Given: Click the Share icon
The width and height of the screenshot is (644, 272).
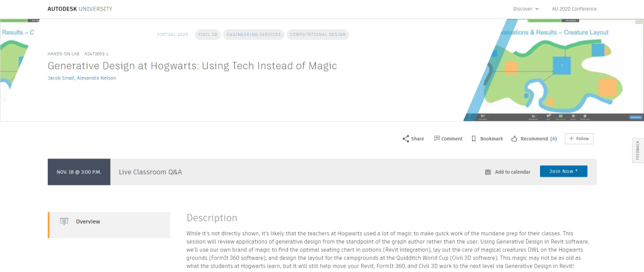Looking at the screenshot, I should coord(406,139).
